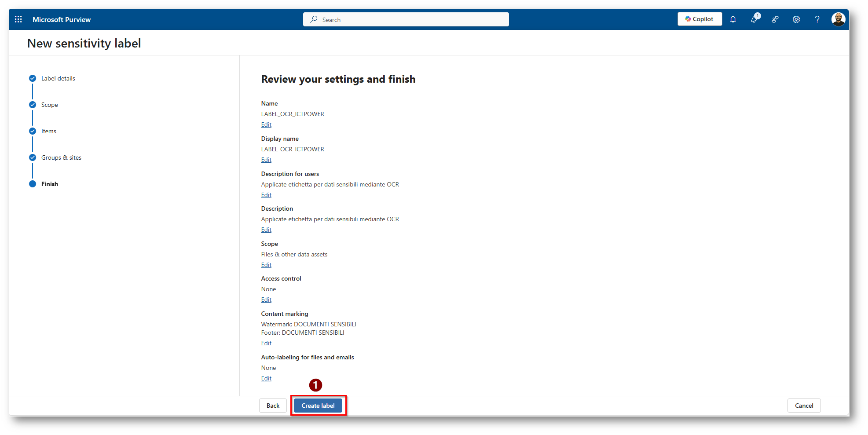
Task: Edit the Description for users setting
Action: (x=266, y=195)
